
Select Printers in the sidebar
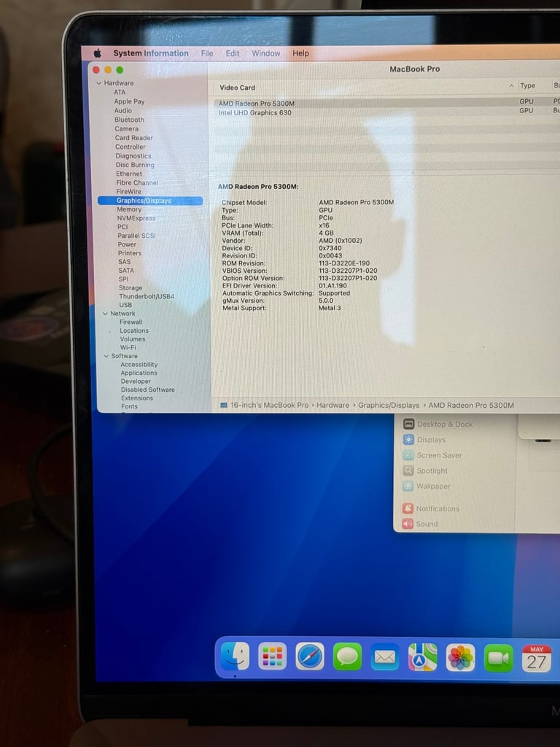tap(130, 253)
